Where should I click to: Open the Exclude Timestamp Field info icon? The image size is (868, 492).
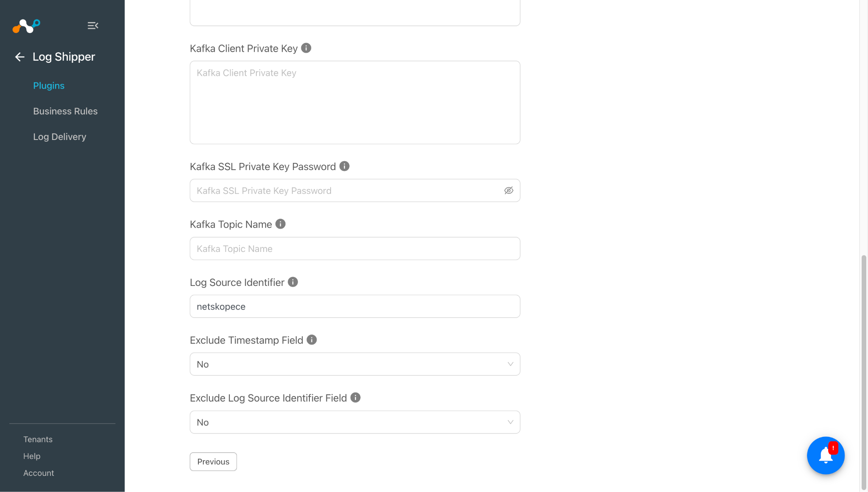pos(312,340)
